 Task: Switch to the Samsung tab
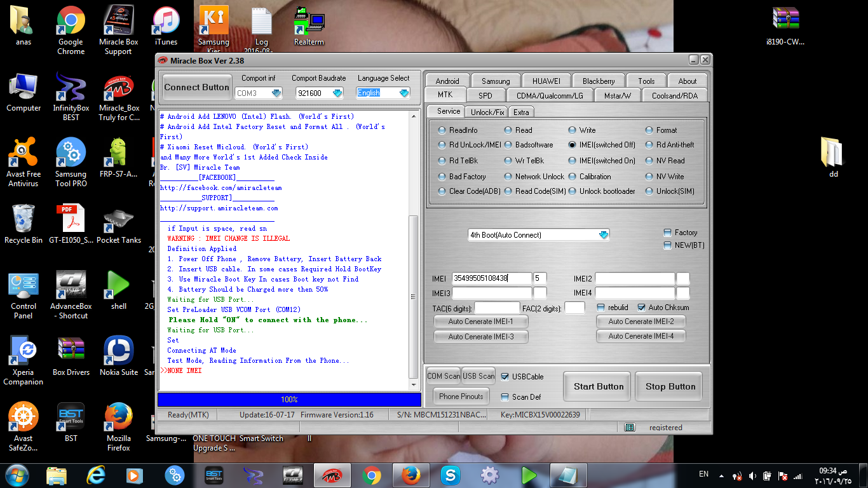496,81
